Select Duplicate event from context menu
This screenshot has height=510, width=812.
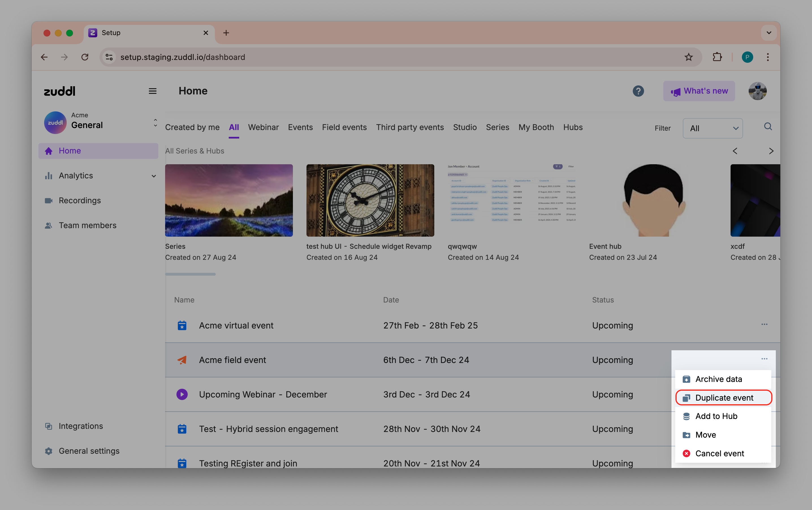click(x=724, y=398)
